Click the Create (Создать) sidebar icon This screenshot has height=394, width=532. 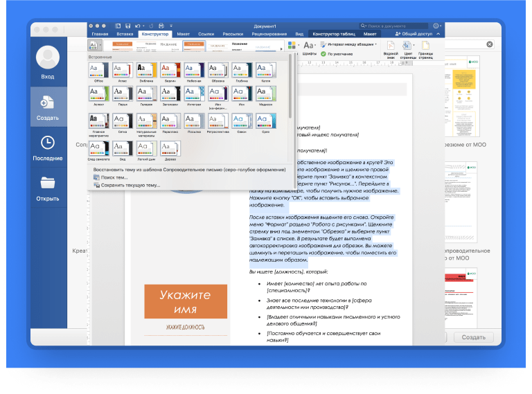[x=48, y=107]
